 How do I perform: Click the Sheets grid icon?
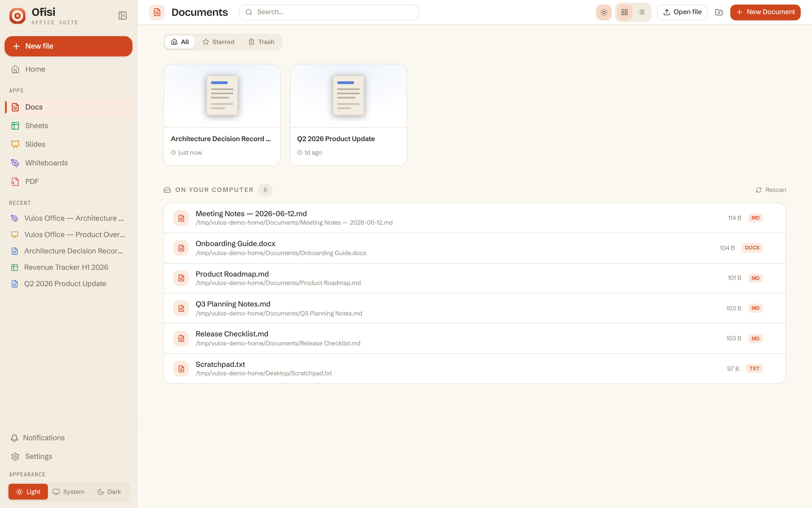(x=15, y=126)
